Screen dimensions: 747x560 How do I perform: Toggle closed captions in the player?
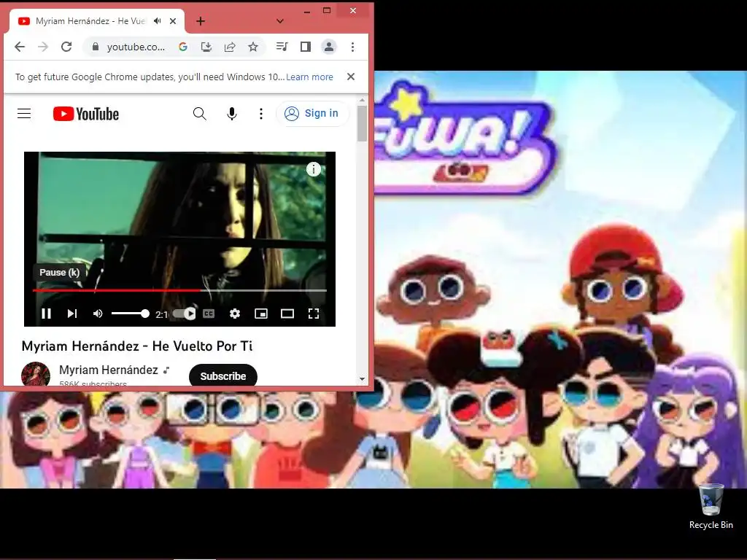tap(209, 314)
